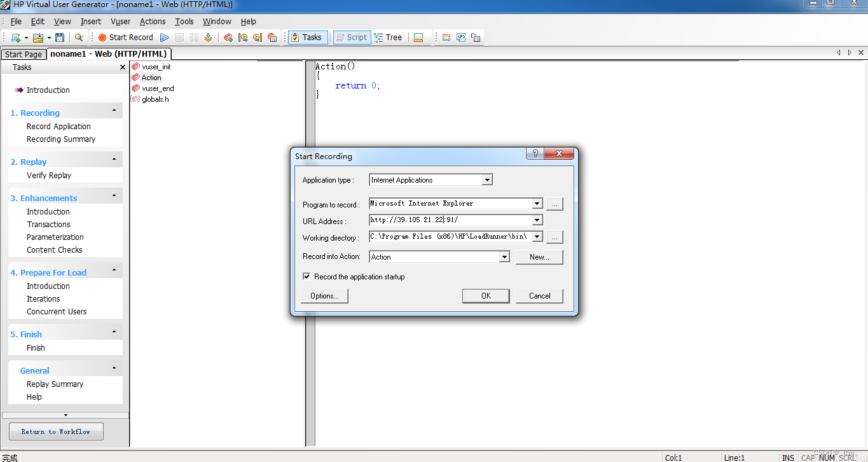Open the arrow beside Open Script icon
The image size is (868, 462).
pos(49,38)
